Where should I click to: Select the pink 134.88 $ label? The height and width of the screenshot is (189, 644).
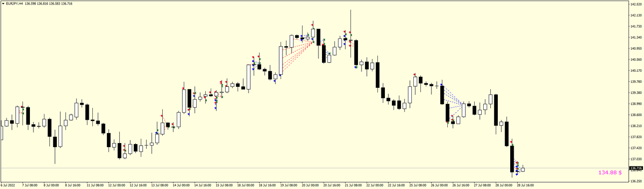tap(610, 172)
